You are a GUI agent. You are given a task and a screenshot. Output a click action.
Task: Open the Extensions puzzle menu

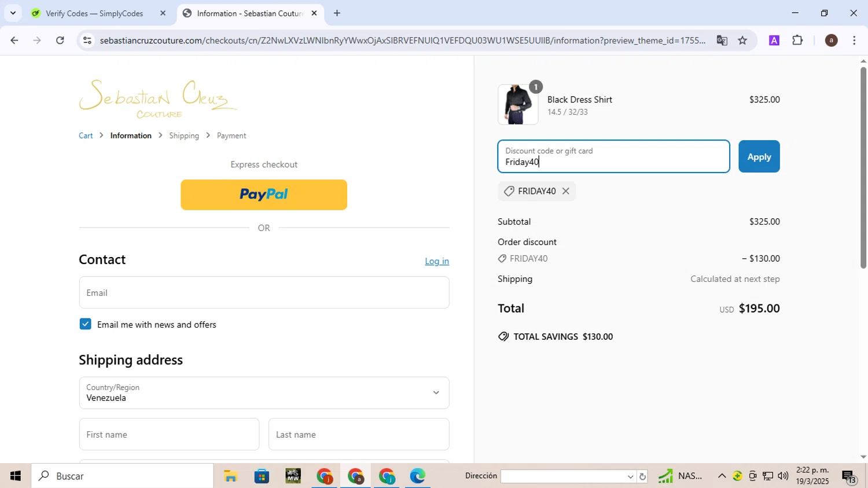798,41
